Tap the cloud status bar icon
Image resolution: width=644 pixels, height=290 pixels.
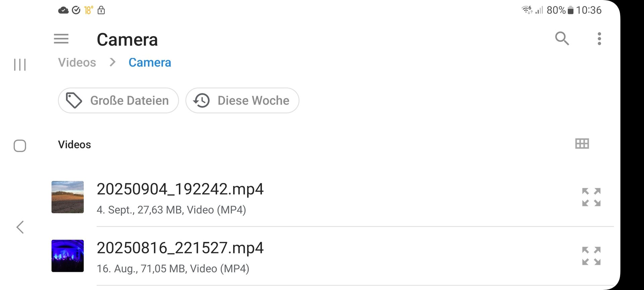point(63,10)
